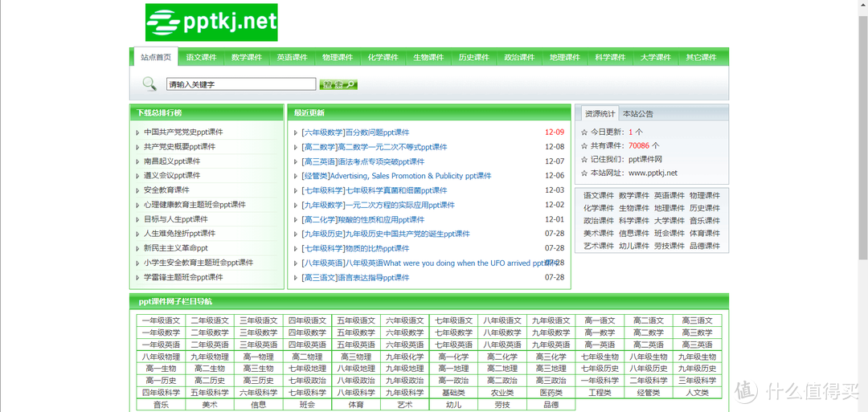Open Advertising, Sales Promotion & Publicity ppt课件
This screenshot has width=868, height=412.
pos(410,176)
